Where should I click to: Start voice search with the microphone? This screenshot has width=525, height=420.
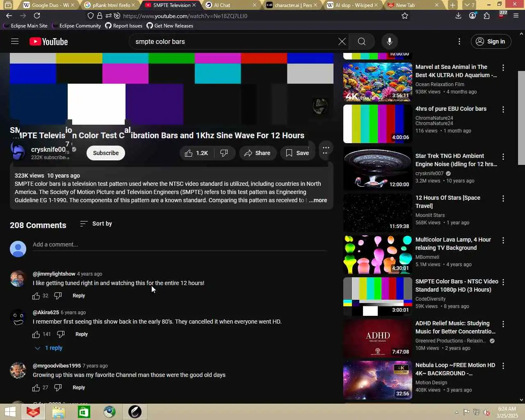click(389, 41)
